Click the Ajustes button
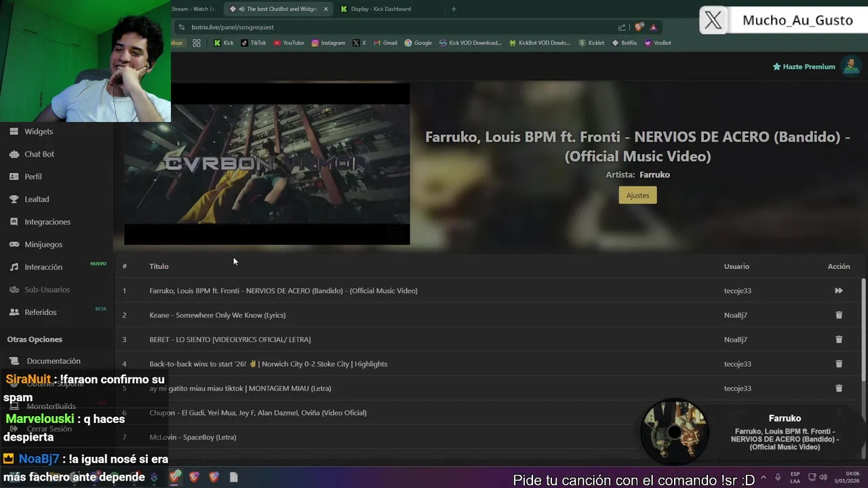The height and width of the screenshot is (488, 868). coord(637,195)
